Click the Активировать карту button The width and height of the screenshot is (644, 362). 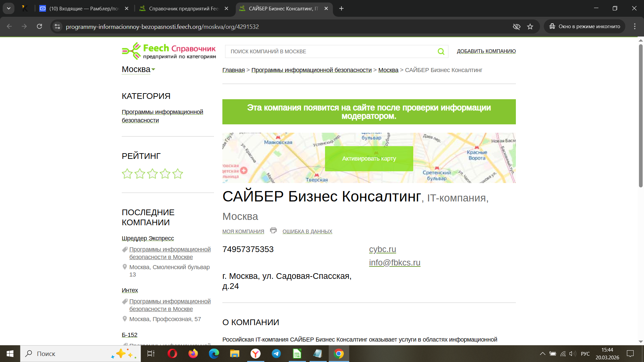point(369,159)
